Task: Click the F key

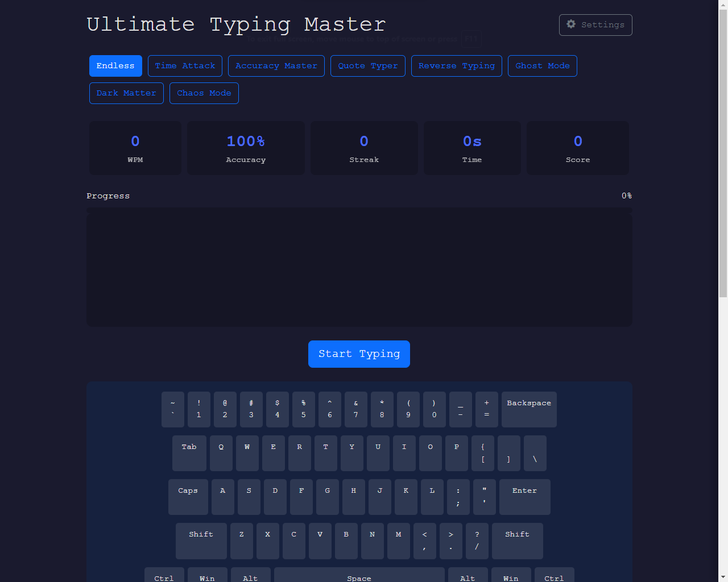Action: 301,497
